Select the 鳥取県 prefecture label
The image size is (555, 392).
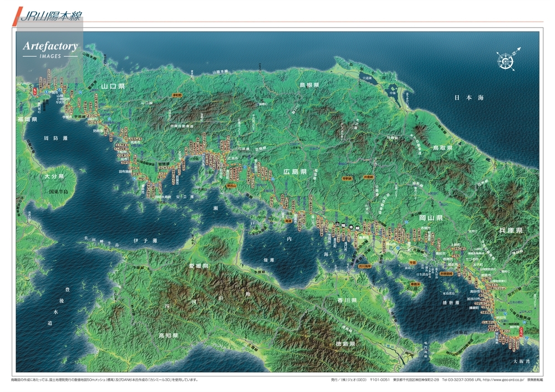(x=442, y=149)
